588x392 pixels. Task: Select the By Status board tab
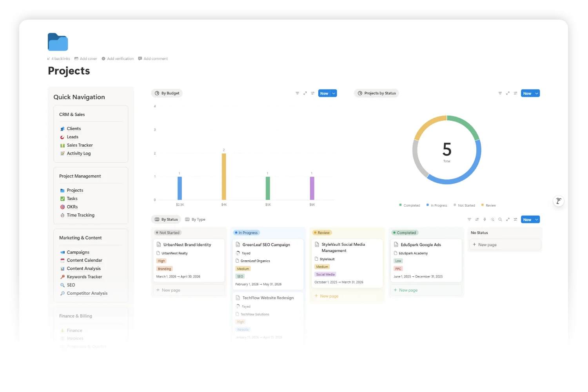point(166,220)
